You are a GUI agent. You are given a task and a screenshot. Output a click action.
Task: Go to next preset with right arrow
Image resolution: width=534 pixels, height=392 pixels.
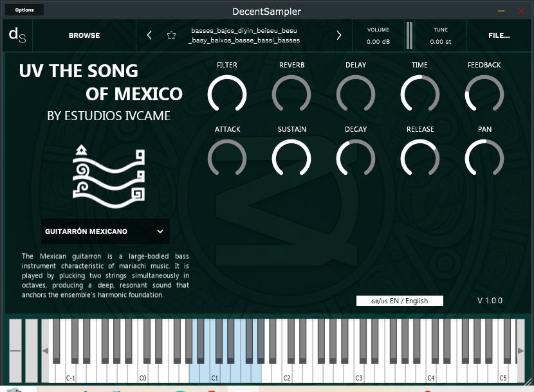(339, 35)
